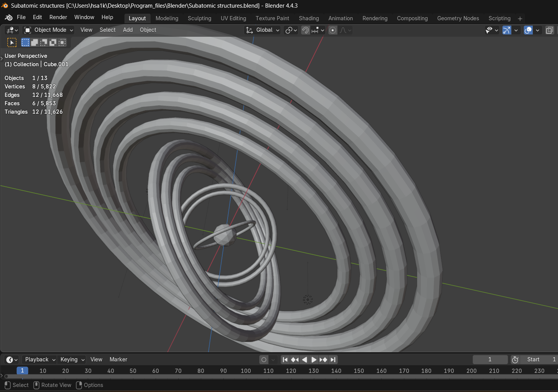Jump to the timeline's first frame
Viewport: 558px width, 392px height.
tap(285, 359)
